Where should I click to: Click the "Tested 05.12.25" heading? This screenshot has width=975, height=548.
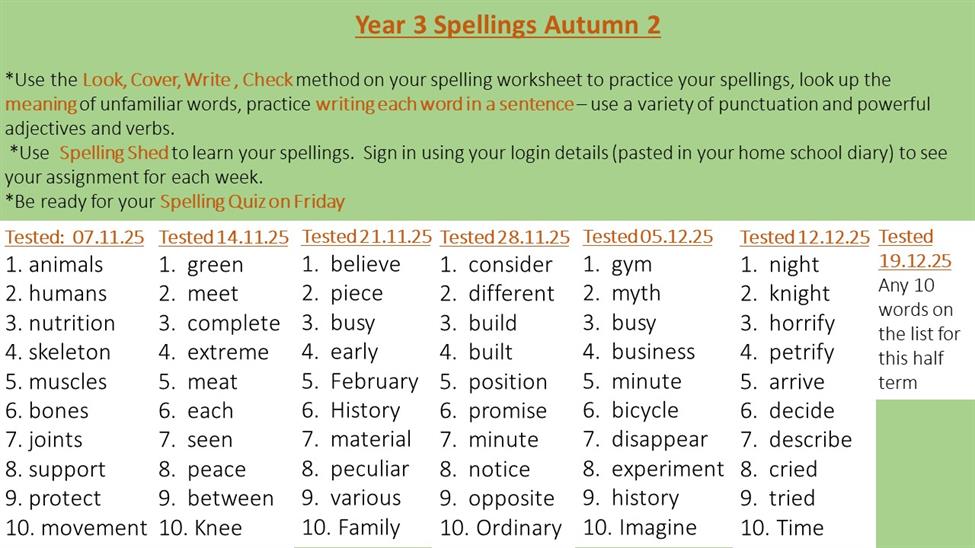pos(647,237)
